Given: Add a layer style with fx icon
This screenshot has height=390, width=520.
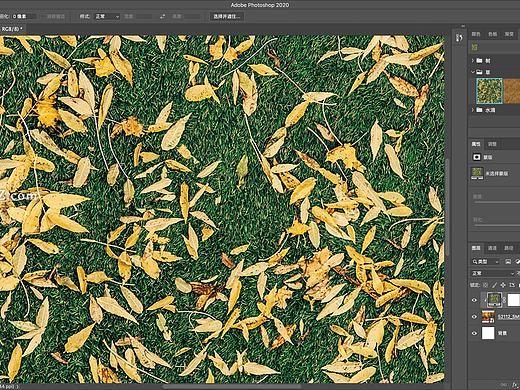Looking at the screenshot, I should (x=514, y=385).
